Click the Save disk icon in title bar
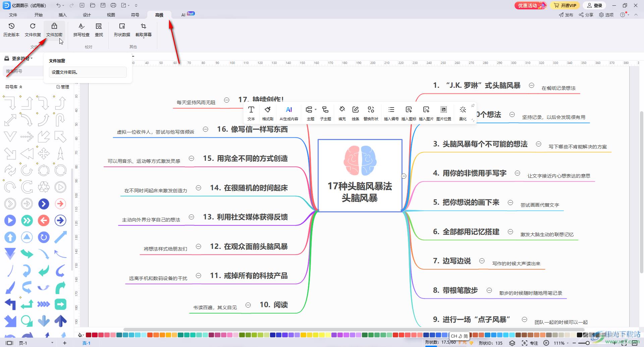Viewport: 644px width, 347px height. point(103,5)
